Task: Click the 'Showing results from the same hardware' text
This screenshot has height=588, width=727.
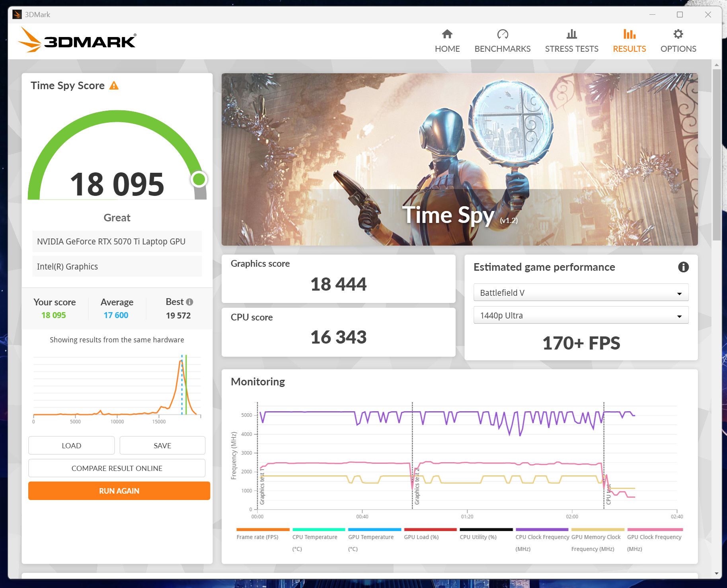Action: (117, 340)
